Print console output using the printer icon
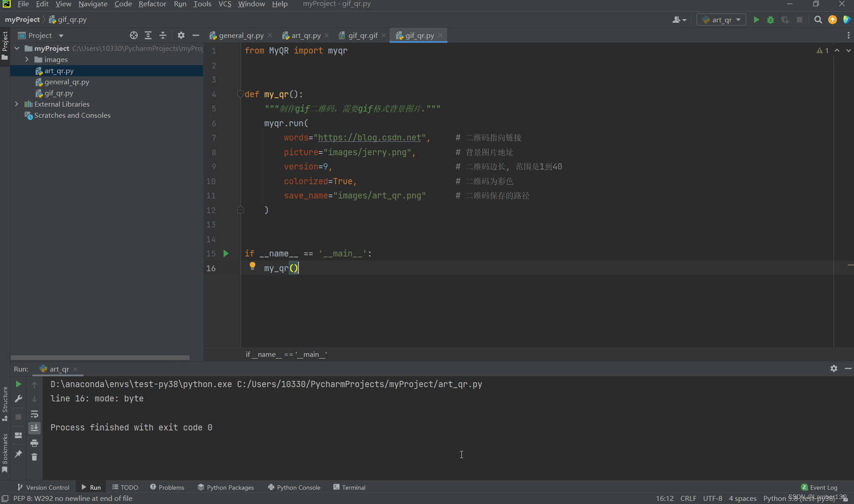 (34, 443)
